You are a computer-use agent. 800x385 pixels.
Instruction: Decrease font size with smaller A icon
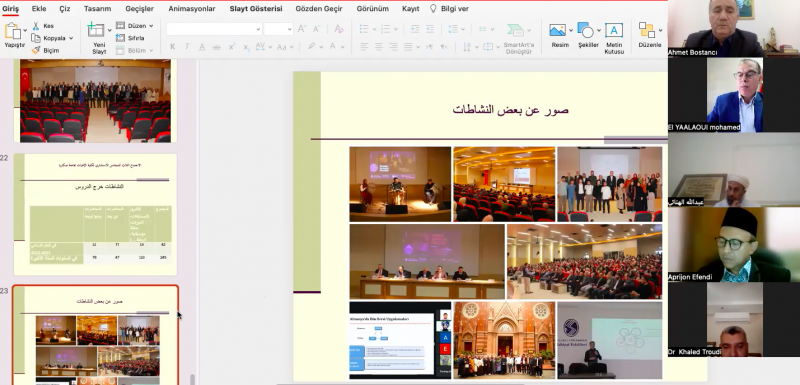point(317,29)
